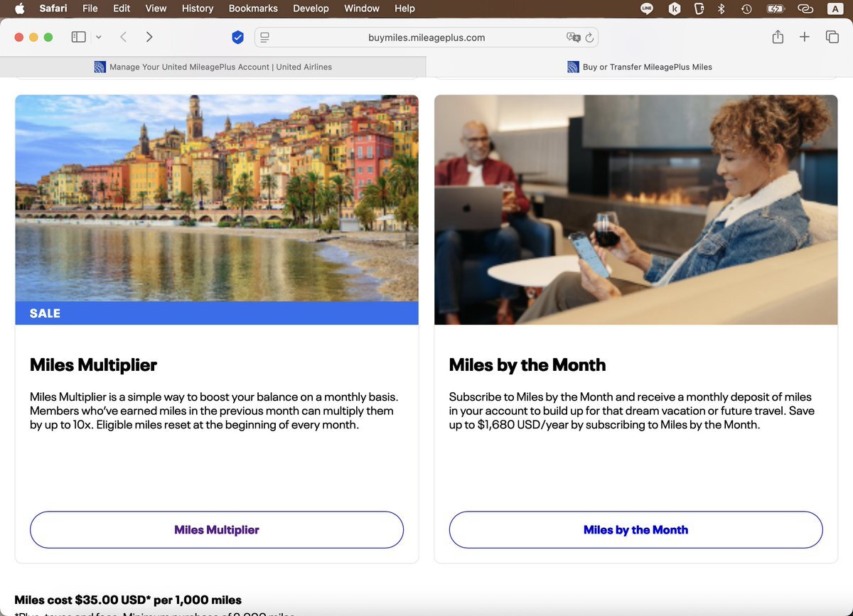Open the Time Machine status icon

746,9
